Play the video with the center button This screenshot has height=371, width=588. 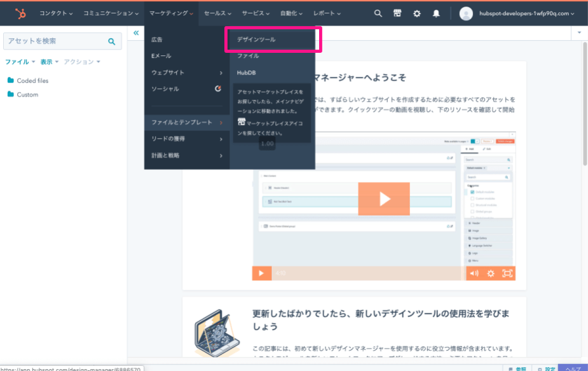[x=383, y=199]
